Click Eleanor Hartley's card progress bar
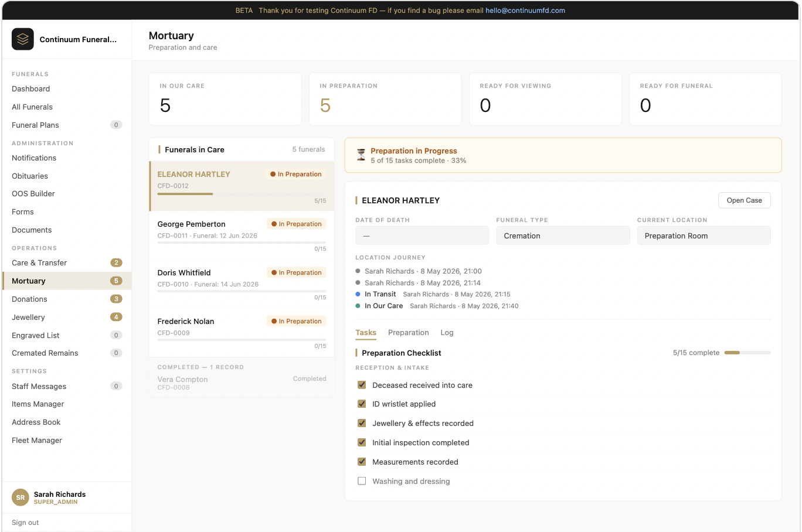Image resolution: width=802 pixels, height=532 pixels. pos(242,194)
